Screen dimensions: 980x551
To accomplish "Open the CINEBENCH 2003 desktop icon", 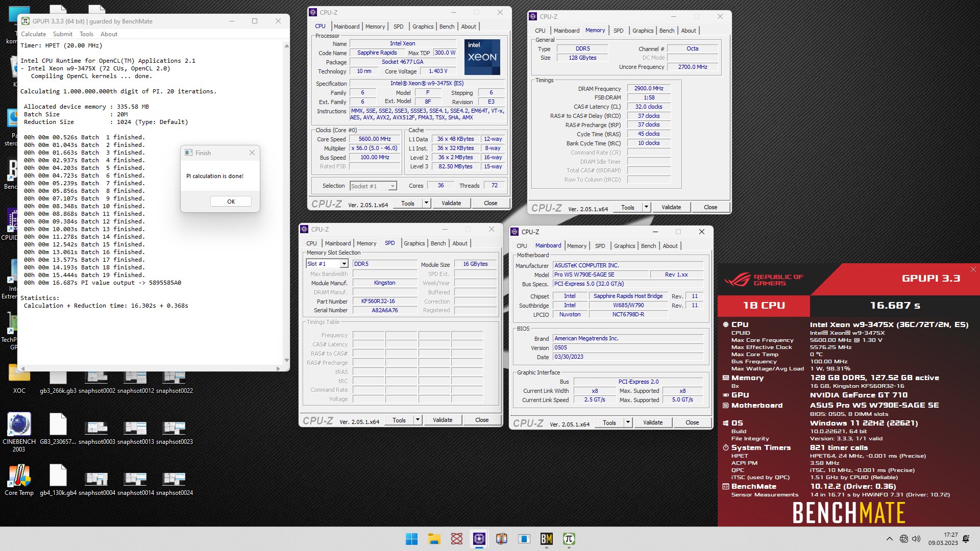I will click(x=19, y=433).
